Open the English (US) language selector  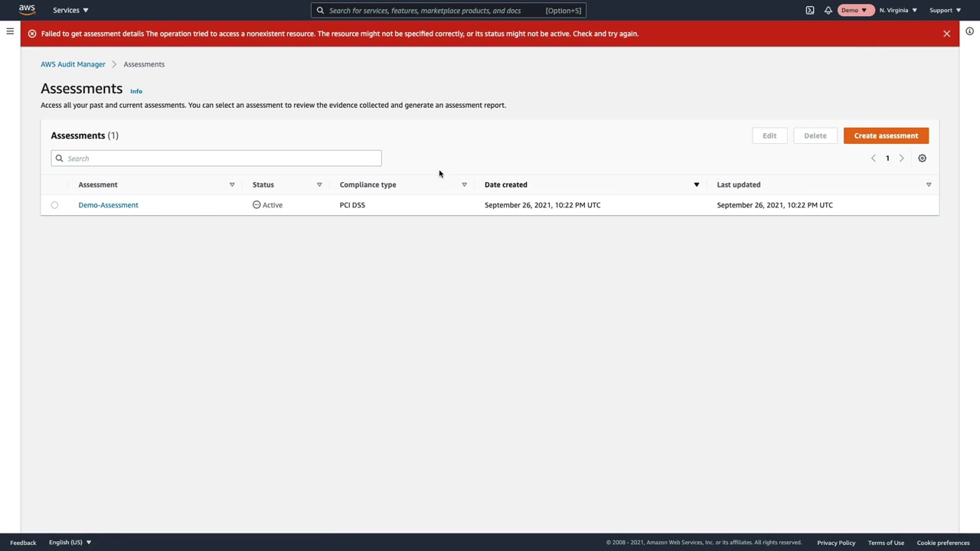click(70, 543)
